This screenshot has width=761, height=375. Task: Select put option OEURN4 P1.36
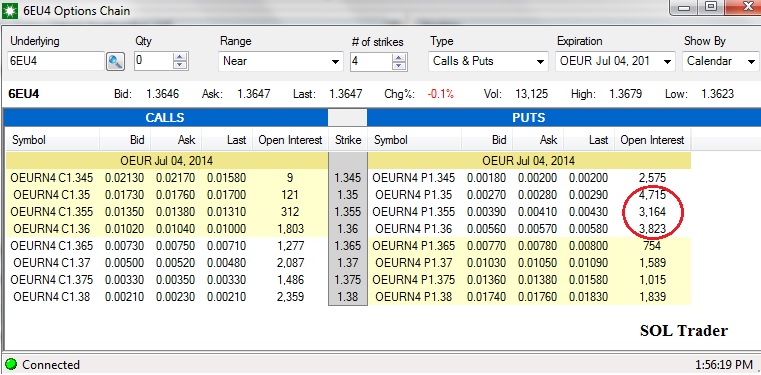click(x=414, y=228)
